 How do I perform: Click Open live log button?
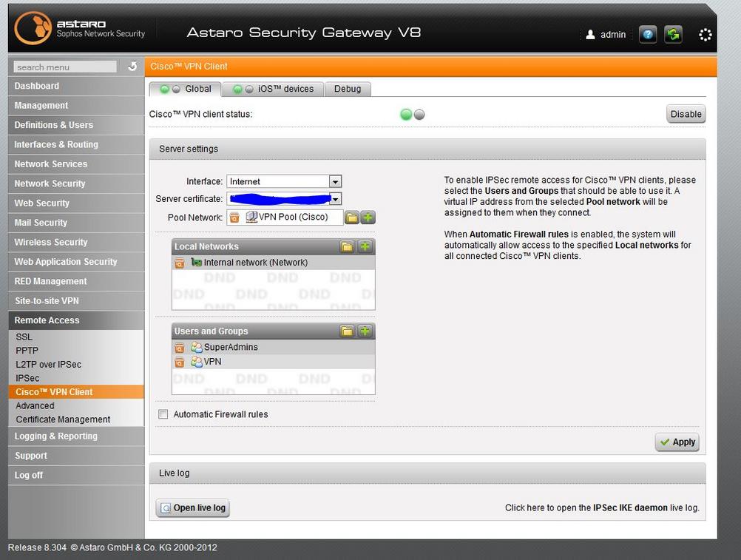[193, 508]
